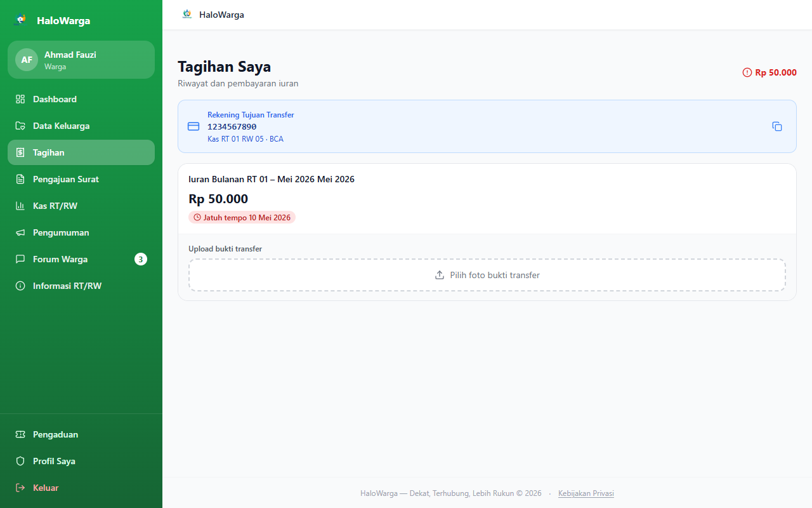Viewport: 812px width, 508px height.
Task: Click the Rekening Tujuan Transfer label
Action: pyautogui.click(x=251, y=115)
